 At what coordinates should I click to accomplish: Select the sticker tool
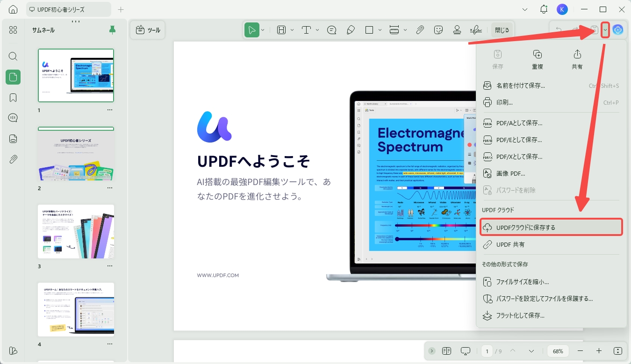pyautogui.click(x=438, y=30)
